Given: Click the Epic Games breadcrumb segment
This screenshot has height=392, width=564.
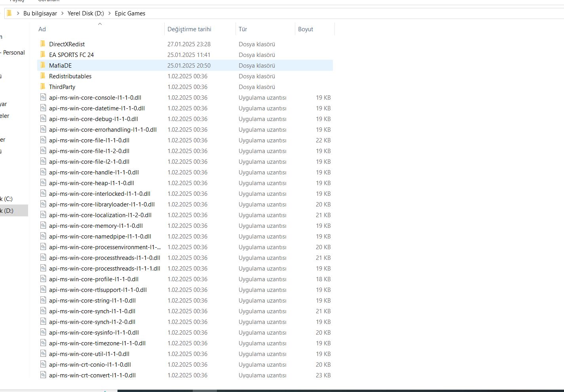Looking at the screenshot, I should [130, 13].
